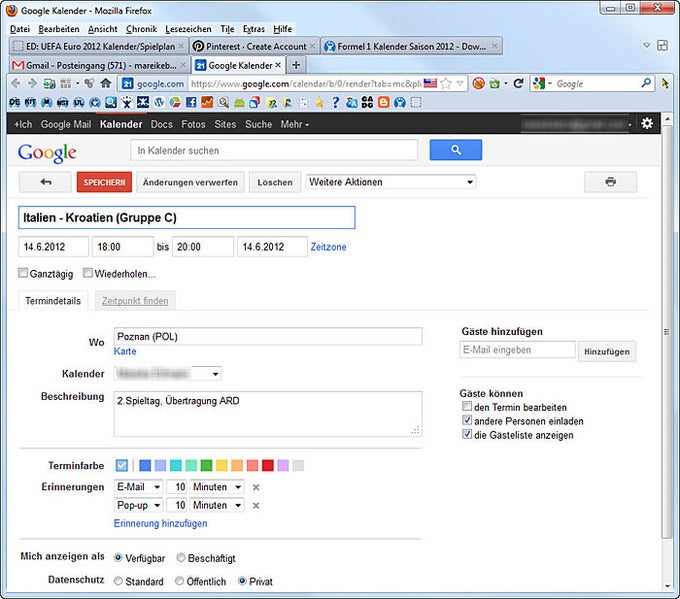Click the red SPEICHERN button

tap(104, 182)
